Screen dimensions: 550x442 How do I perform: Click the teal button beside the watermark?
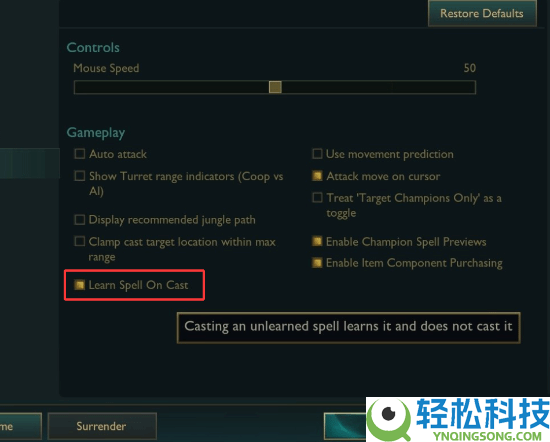pos(345,426)
